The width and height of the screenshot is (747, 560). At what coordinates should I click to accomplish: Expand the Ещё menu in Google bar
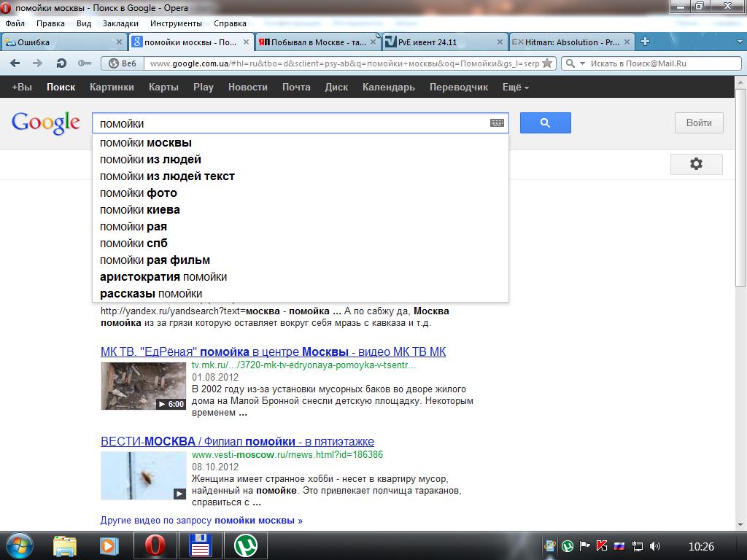click(x=516, y=87)
